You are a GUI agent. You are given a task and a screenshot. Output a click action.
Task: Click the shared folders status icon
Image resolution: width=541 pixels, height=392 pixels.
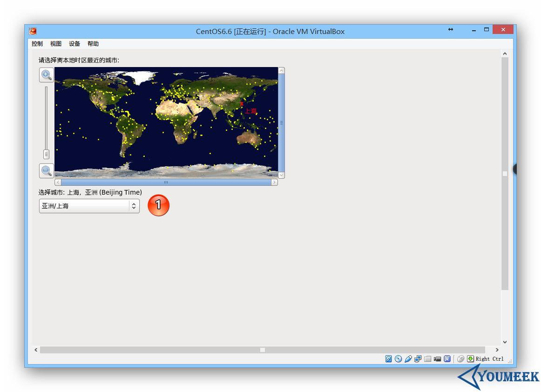click(428, 358)
